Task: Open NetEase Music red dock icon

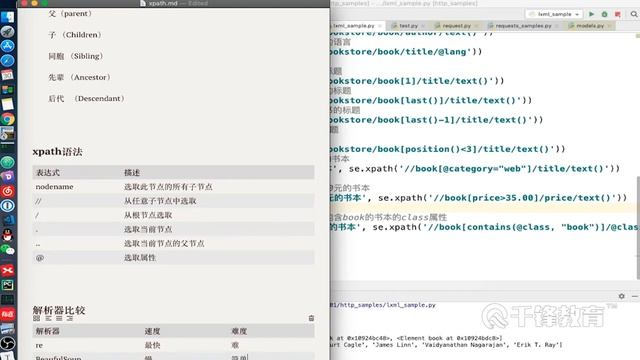Action: click(x=7, y=191)
